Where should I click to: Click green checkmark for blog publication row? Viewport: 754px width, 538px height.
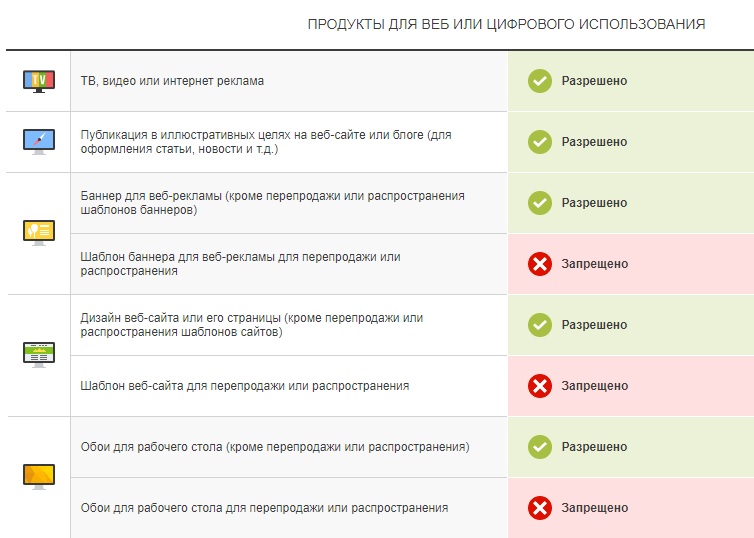click(540, 142)
